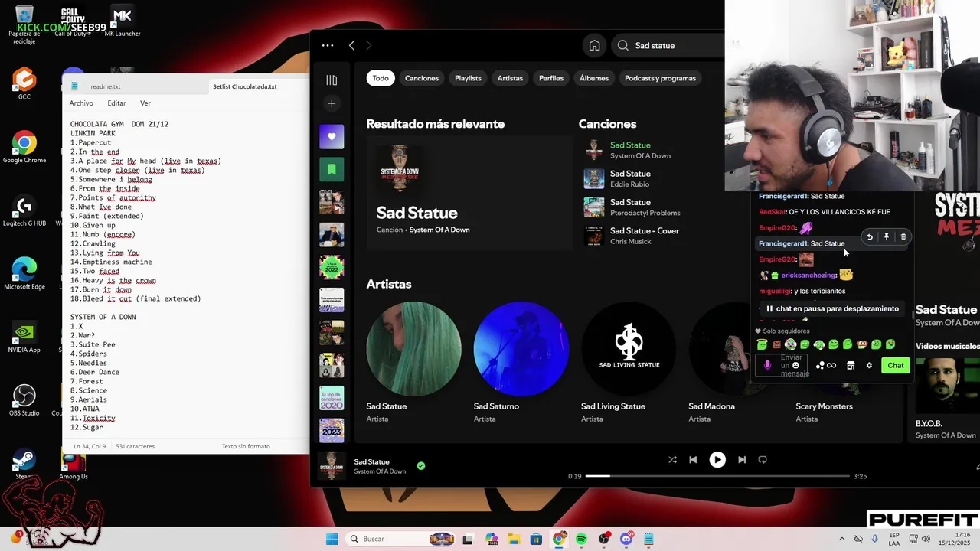Filter results by Perfiles
Viewport: 980px width, 551px height.
[551, 78]
